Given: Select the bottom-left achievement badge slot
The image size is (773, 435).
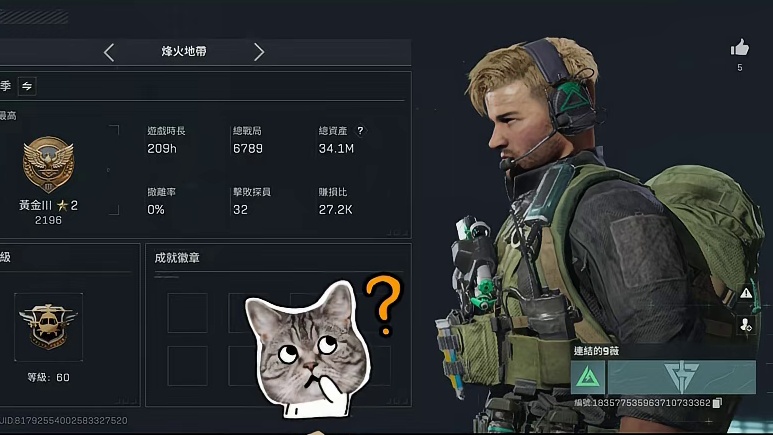Looking at the screenshot, I should (x=187, y=365).
